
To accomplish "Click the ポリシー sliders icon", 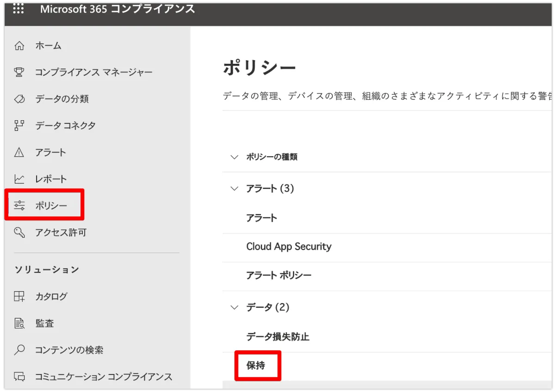I will (x=19, y=206).
